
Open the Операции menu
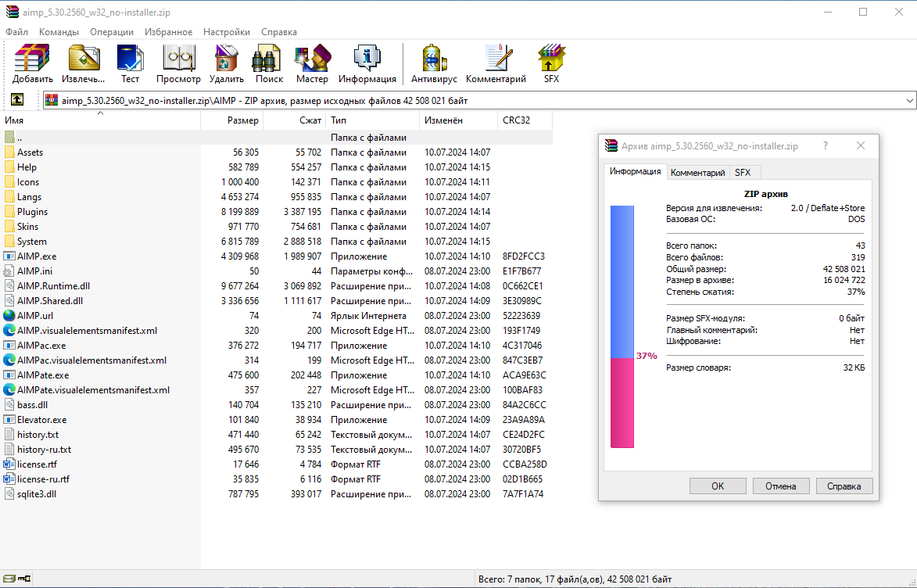tap(112, 32)
